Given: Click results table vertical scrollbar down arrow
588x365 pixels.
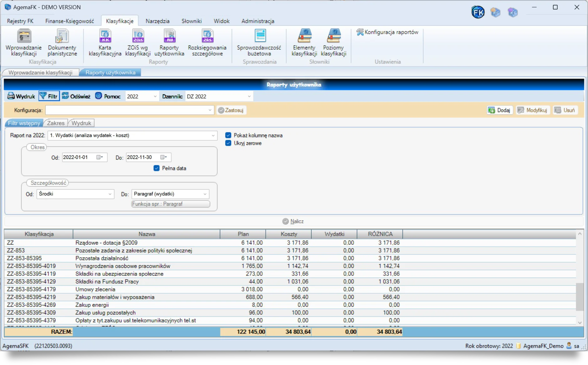Looking at the screenshot, I should [x=580, y=323].
